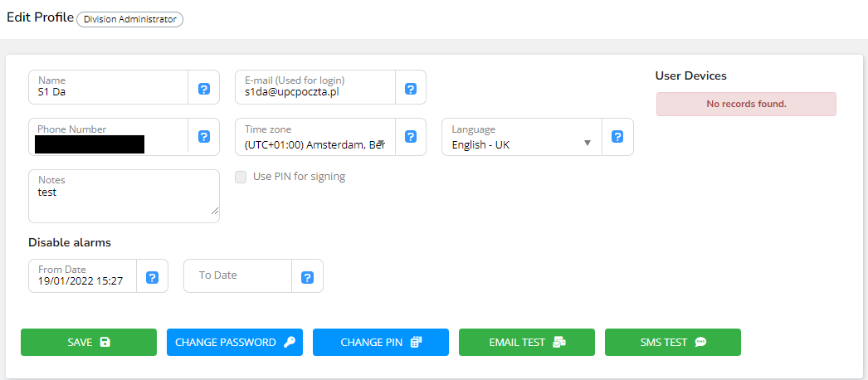Open the Language dropdown
Screen dimensions: 868x380
click(x=521, y=144)
